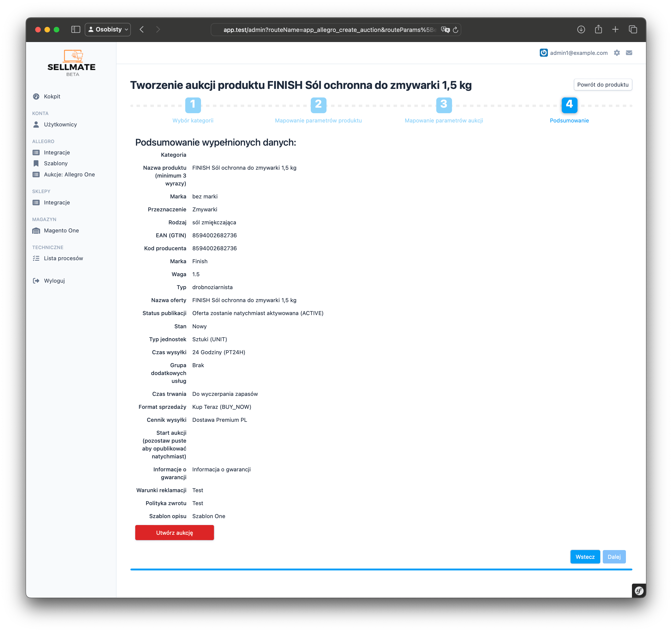672x632 pixels.
Task: Open the envelope messages icon
Action: pos(629,53)
